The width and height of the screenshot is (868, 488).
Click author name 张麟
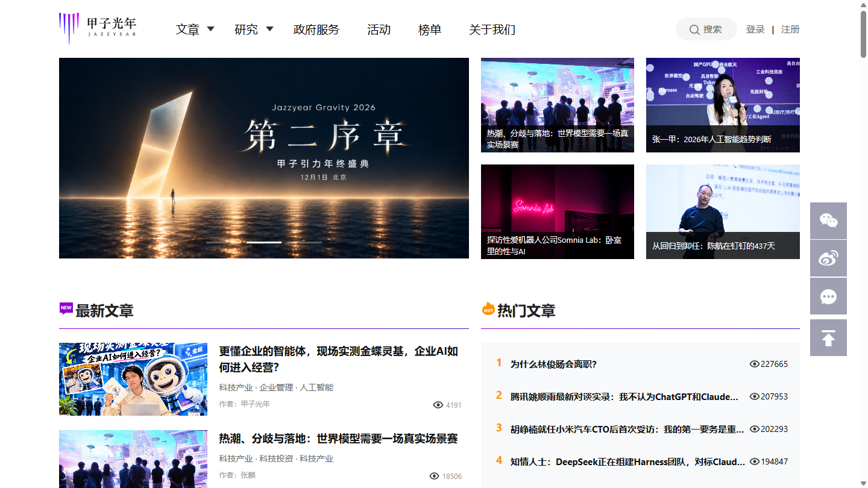[248, 475]
